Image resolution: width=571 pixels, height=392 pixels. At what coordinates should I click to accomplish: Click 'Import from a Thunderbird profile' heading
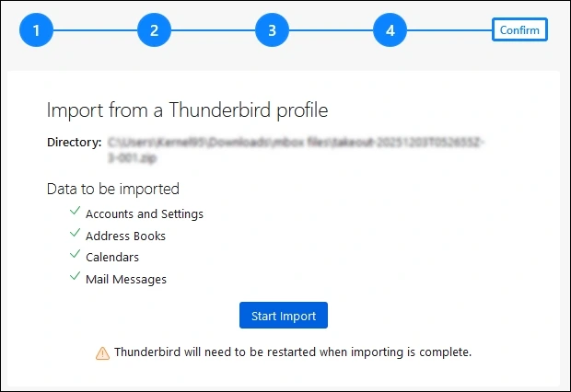188,110
